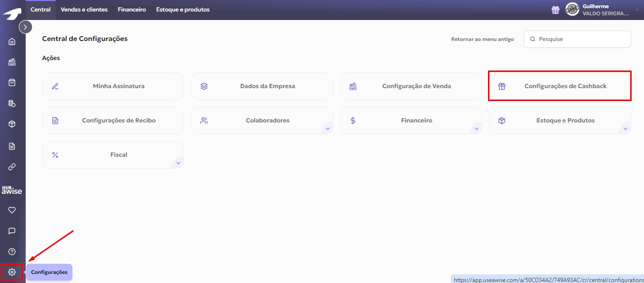Switch to Vendas e clientes tab
The width and height of the screenshot is (644, 283).
tap(84, 10)
